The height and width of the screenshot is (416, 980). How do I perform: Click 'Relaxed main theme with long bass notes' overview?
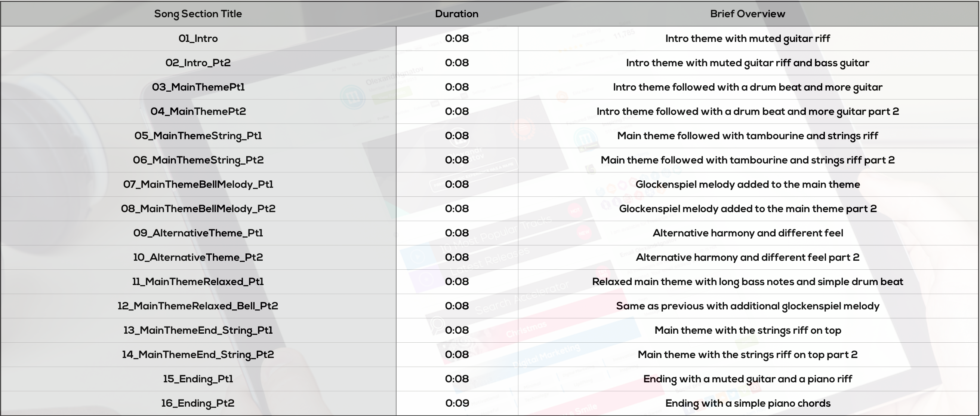748,282
